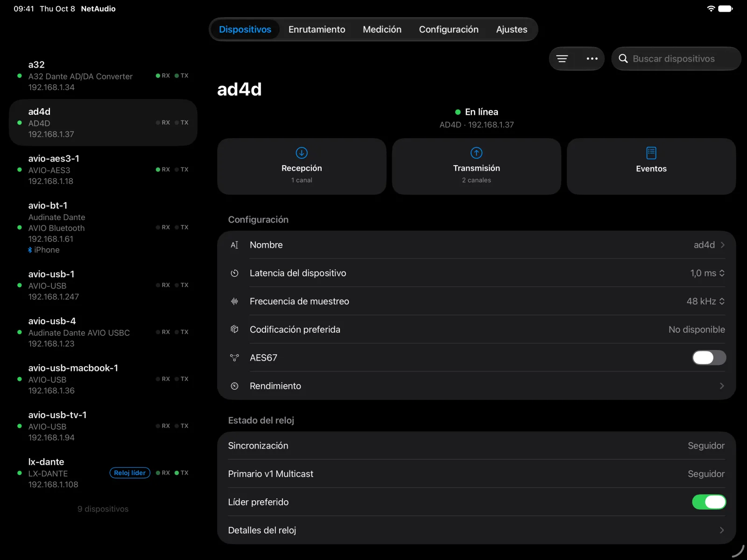Enable the AES67 switch
Viewport: 747px width, 560px height.
(x=709, y=358)
